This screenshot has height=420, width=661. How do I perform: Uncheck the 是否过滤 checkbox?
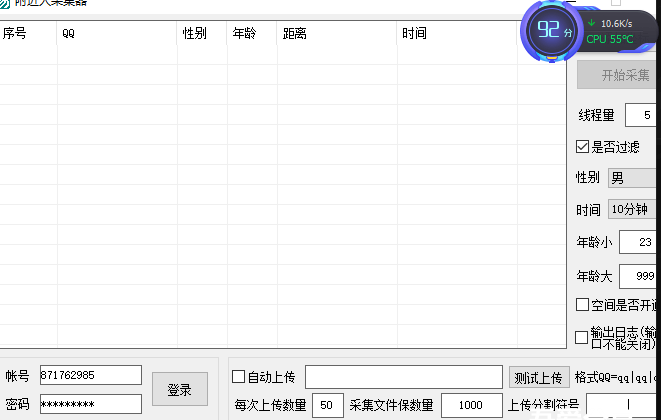[582, 147]
